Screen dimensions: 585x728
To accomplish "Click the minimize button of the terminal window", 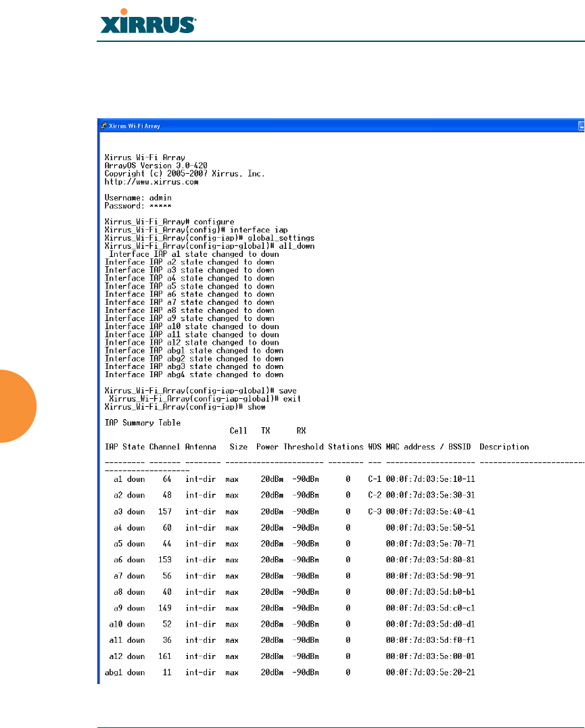I will pyautogui.click(x=582, y=126).
